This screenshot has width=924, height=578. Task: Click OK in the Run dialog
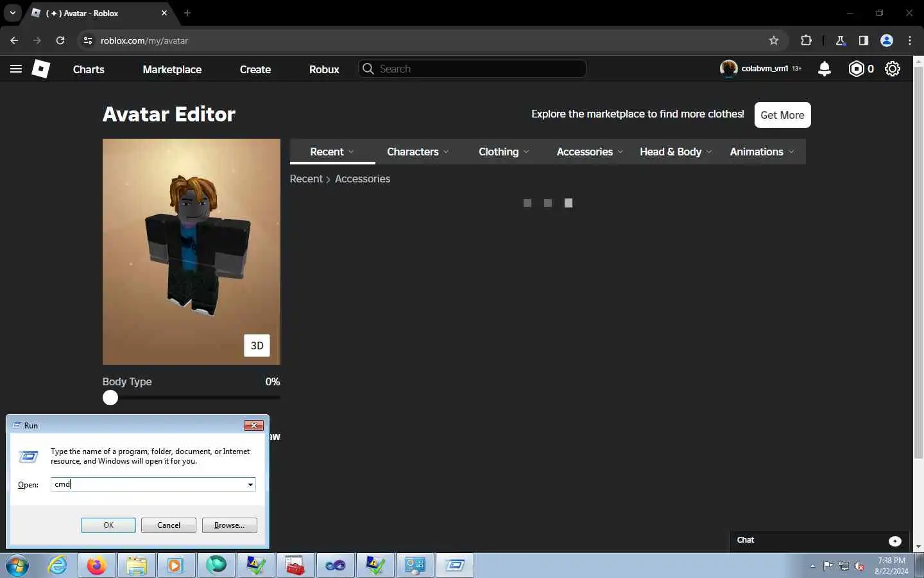click(x=108, y=525)
